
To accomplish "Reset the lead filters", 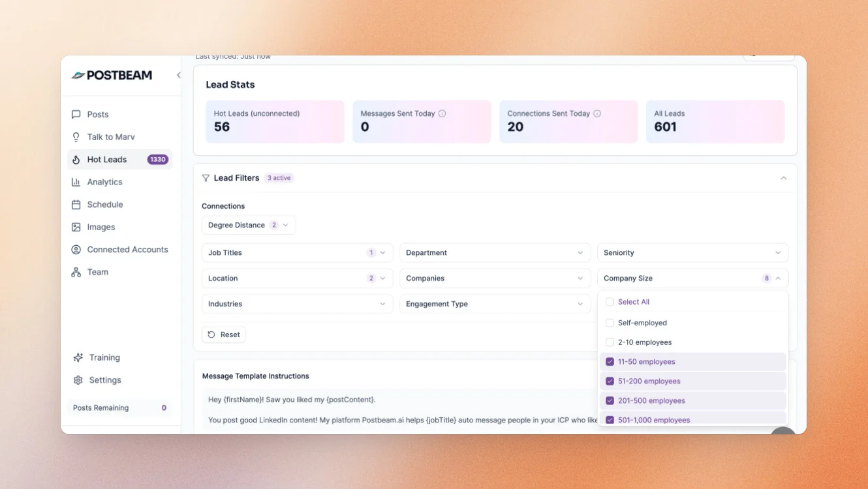I will pos(224,334).
